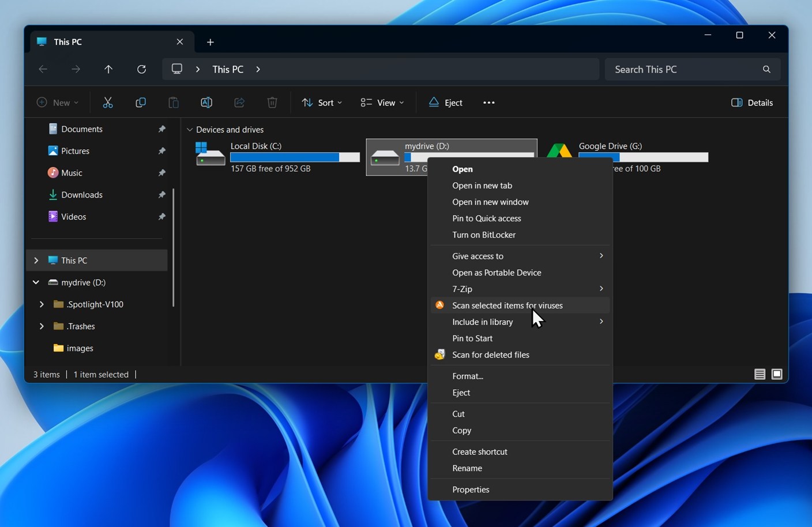The width and height of the screenshot is (812, 527).
Task: Click the This PC tab title
Action: [68, 42]
